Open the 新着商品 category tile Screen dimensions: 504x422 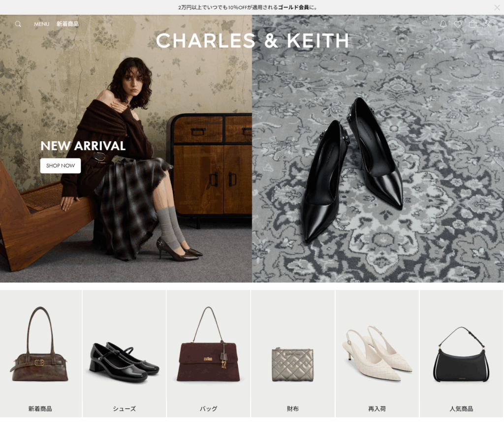(x=40, y=354)
